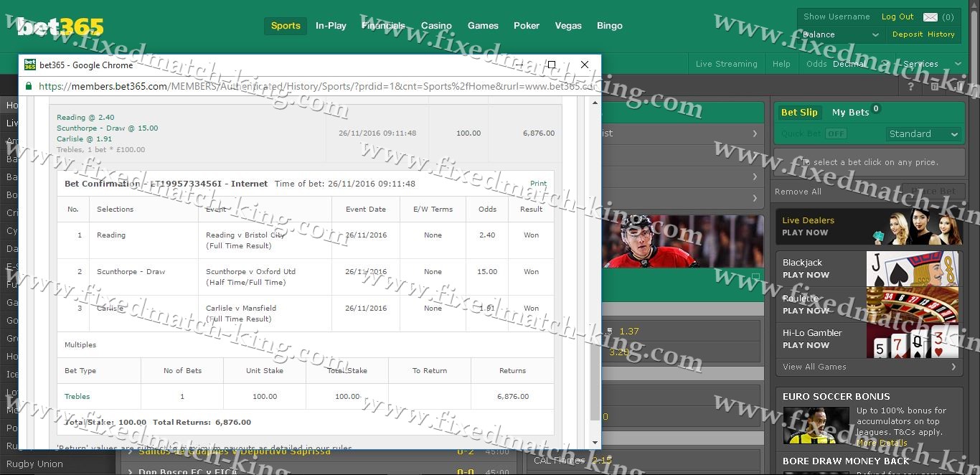
Task: Click the padlock icon in popup address bar
Action: point(29,86)
